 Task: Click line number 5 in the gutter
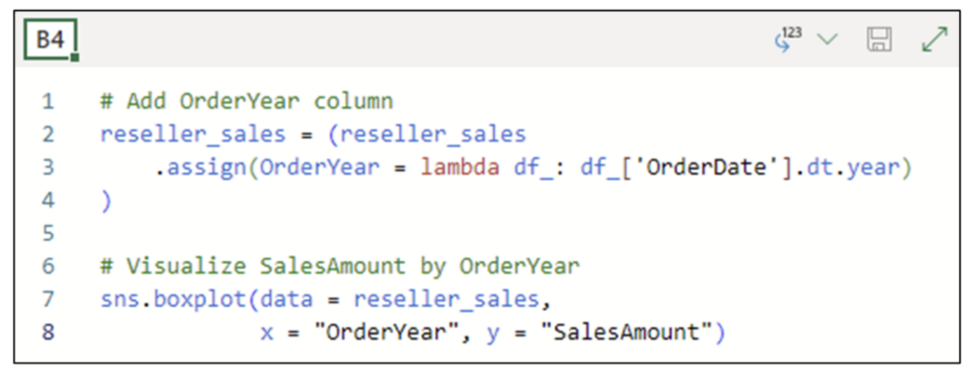point(48,233)
